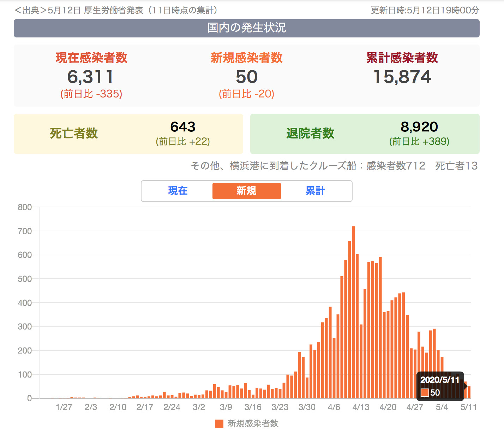Click the orange square inside the tooltip
504x433 pixels.
[425, 393]
